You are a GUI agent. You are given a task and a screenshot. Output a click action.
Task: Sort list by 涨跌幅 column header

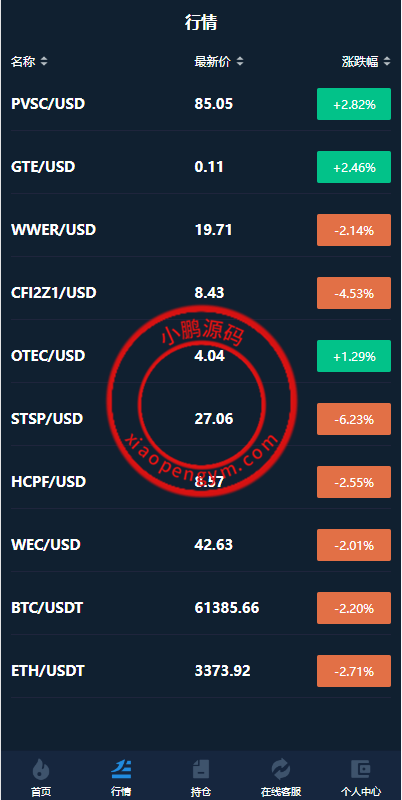360,62
